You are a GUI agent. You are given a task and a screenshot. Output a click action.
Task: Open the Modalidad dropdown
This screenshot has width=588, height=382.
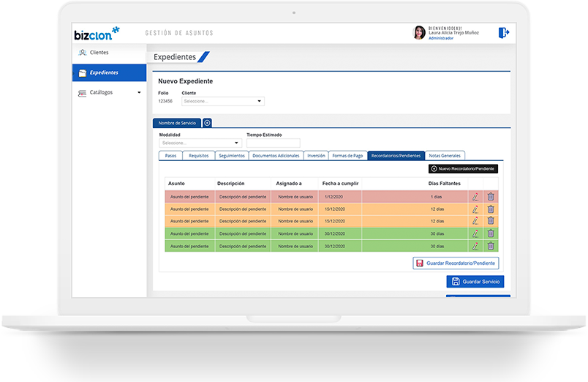pyautogui.click(x=200, y=143)
